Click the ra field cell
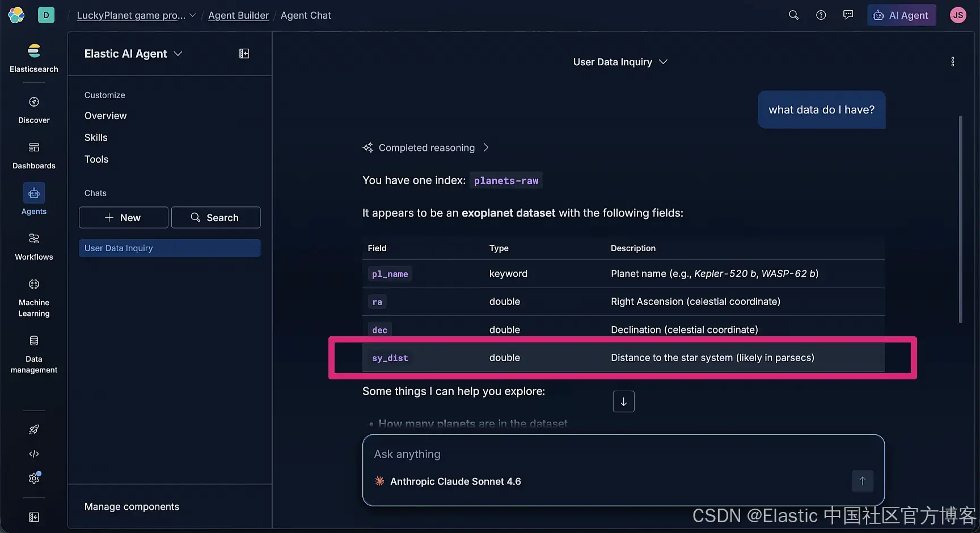The height and width of the screenshot is (533, 980). 377,302
